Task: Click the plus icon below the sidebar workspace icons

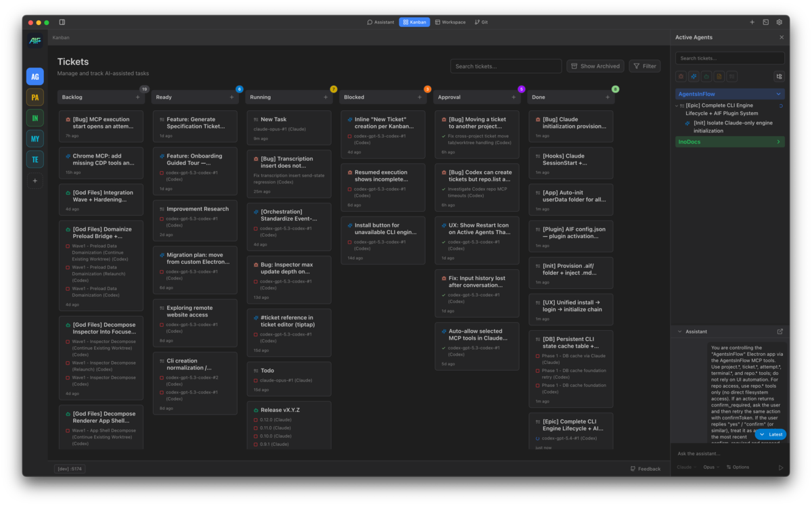Action: coord(35,181)
